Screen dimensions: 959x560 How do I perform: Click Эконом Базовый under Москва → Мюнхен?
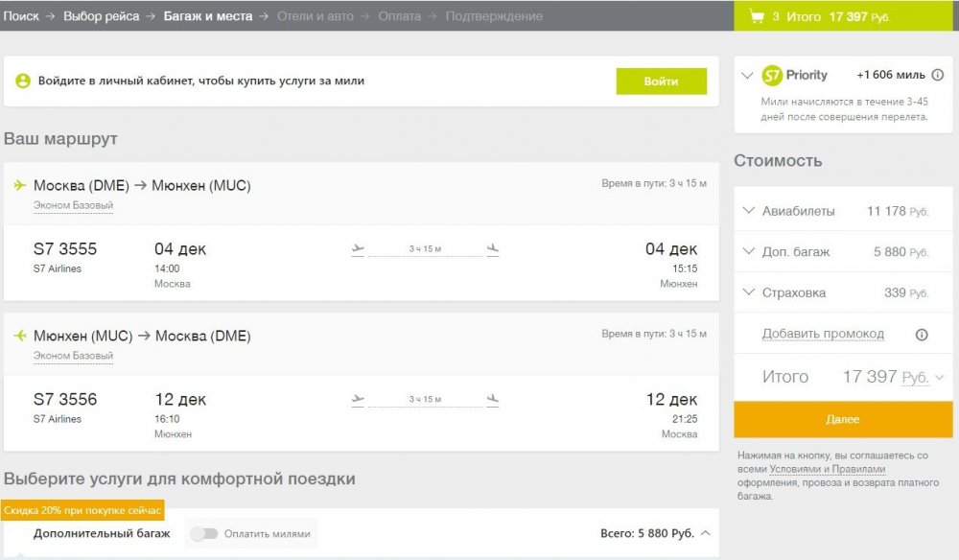click(74, 205)
